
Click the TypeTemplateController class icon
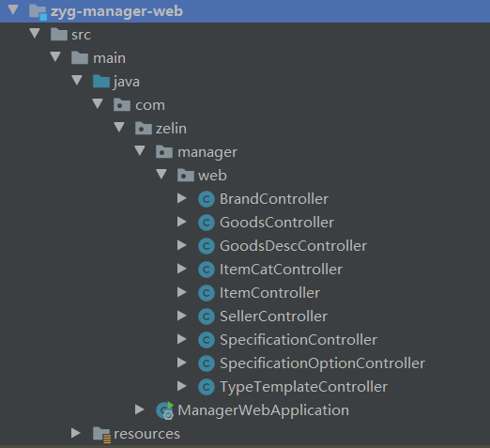pyautogui.click(x=207, y=387)
